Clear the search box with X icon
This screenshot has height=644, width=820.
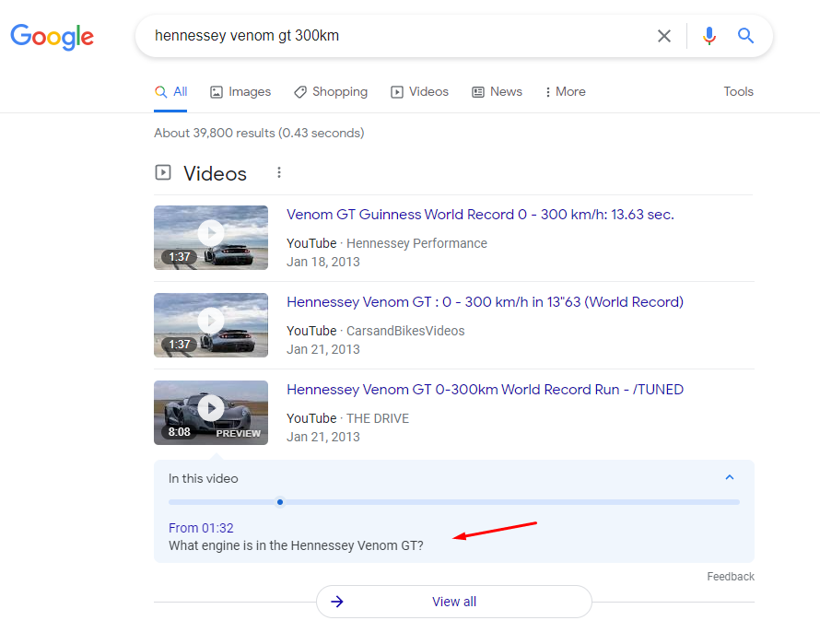click(663, 36)
